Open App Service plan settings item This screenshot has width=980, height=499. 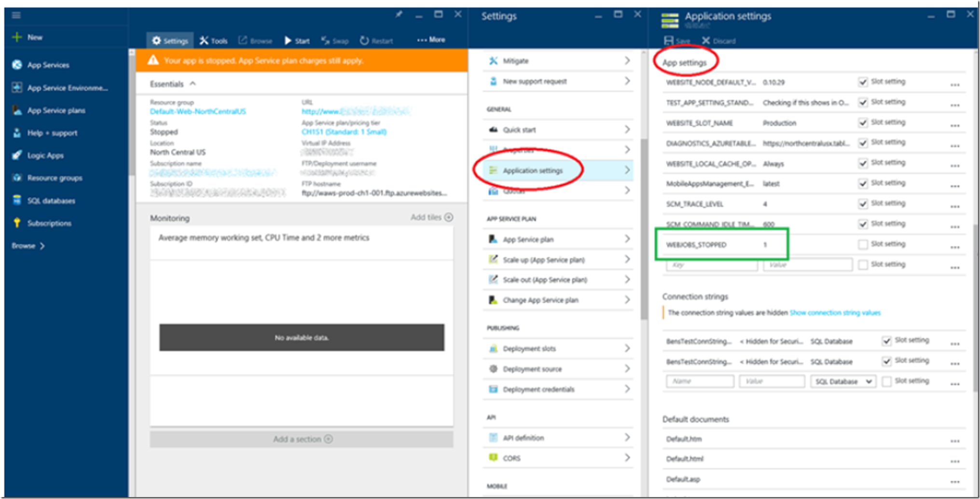(x=559, y=239)
